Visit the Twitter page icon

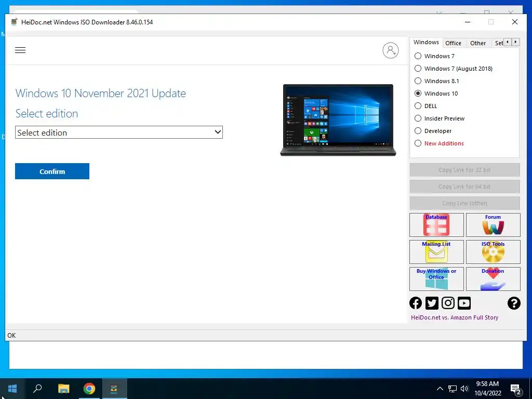point(432,303)
